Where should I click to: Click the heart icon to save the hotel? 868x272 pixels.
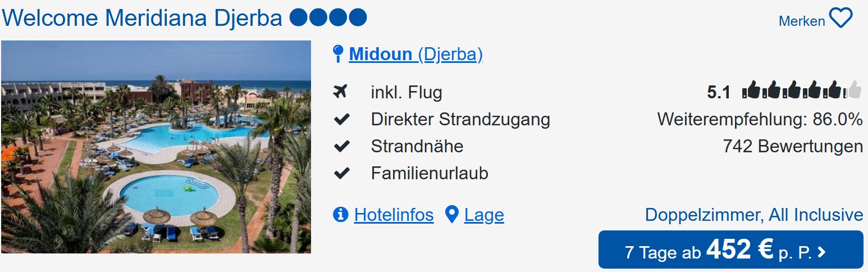point(840,19)
